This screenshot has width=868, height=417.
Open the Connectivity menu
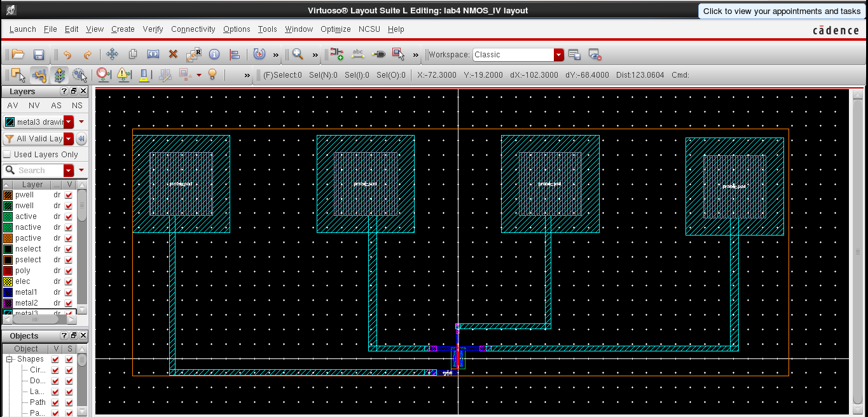click(193, 29)
